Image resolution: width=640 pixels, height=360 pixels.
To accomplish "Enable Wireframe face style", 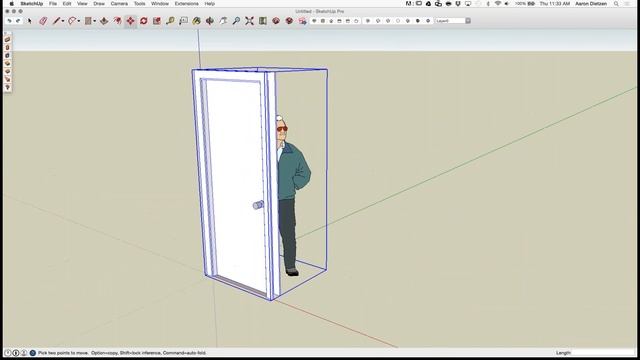I will click(x=388, y=21).
